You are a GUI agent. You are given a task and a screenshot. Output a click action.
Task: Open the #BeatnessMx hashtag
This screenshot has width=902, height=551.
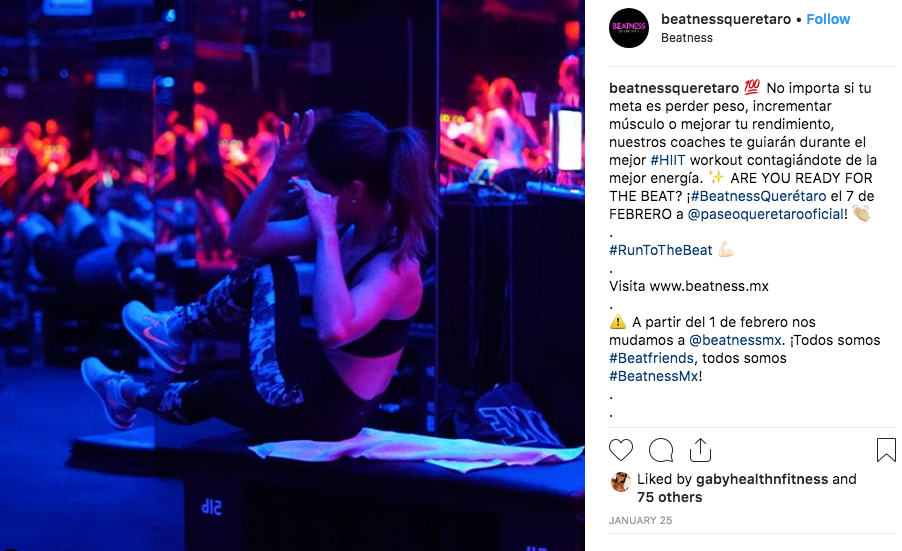pos(653,376)
